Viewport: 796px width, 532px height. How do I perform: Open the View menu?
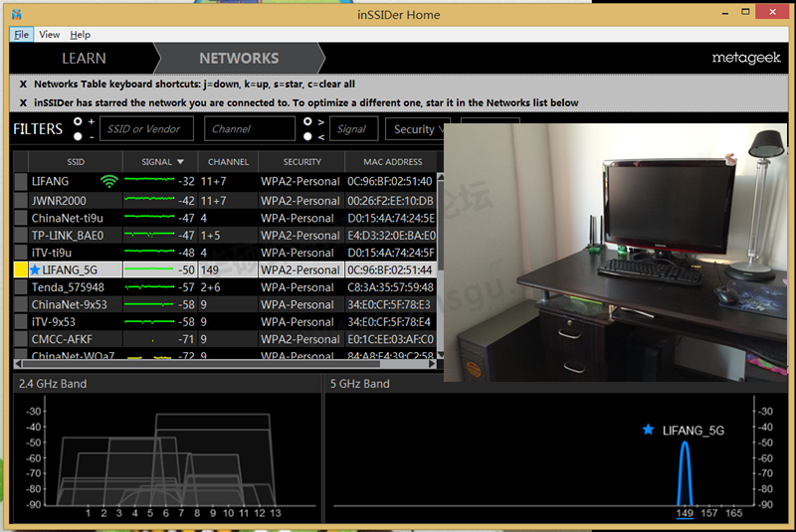pos(49,35)
